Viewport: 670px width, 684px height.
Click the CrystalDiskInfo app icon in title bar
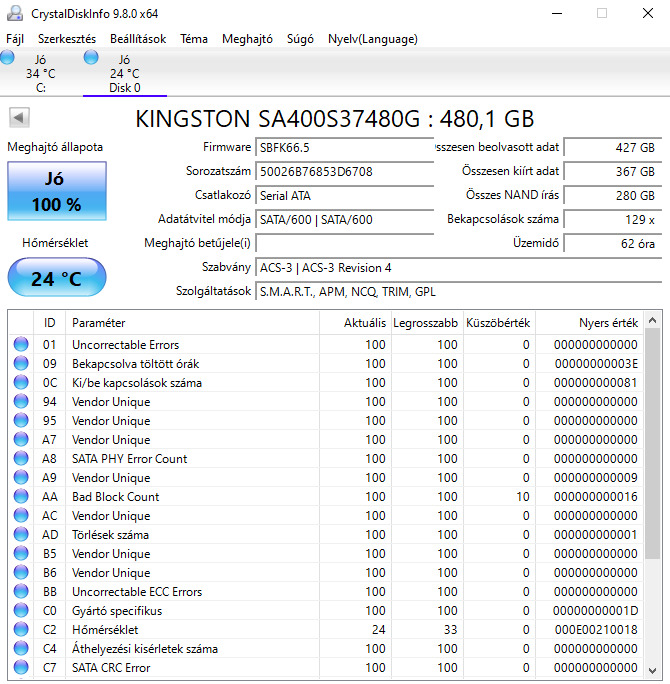14,14
